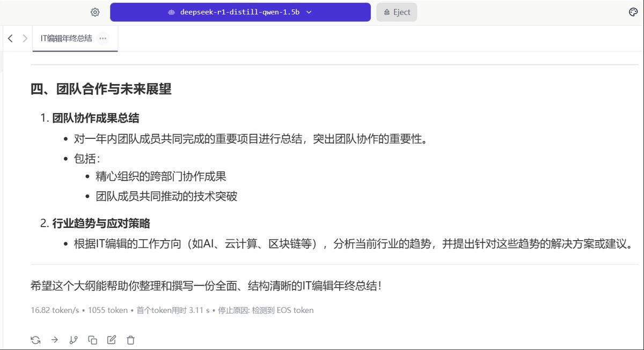The width and height of the screenshot is (644, 350).
Task: Select the IT编辑年终总结 chat tab
Action: coord(64,38)
